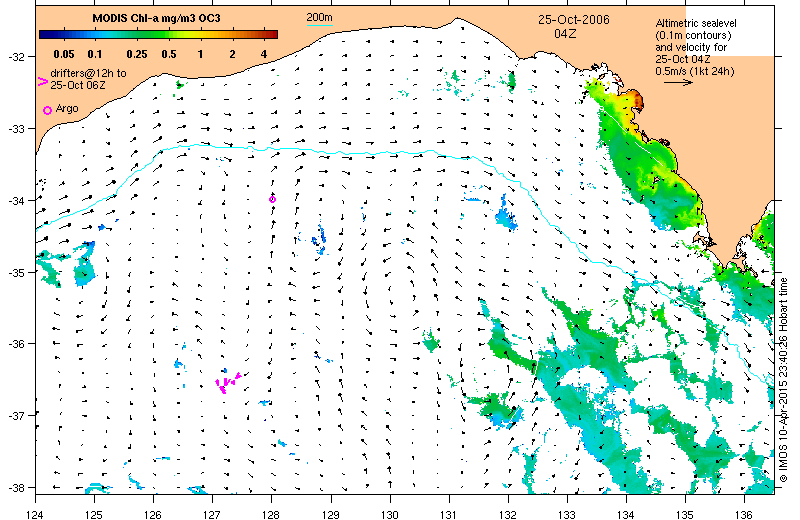800x520 pixels.
Task: Click the 'MODIS Chl-a mg/m3 OC3' title
Action: 156,18
